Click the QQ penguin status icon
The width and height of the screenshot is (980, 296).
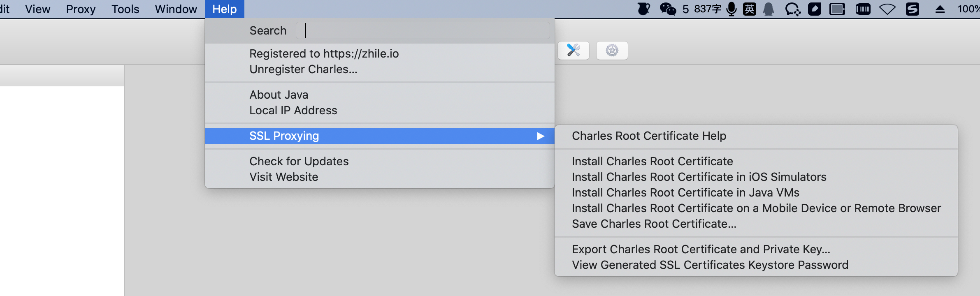[x=769, y=9]
